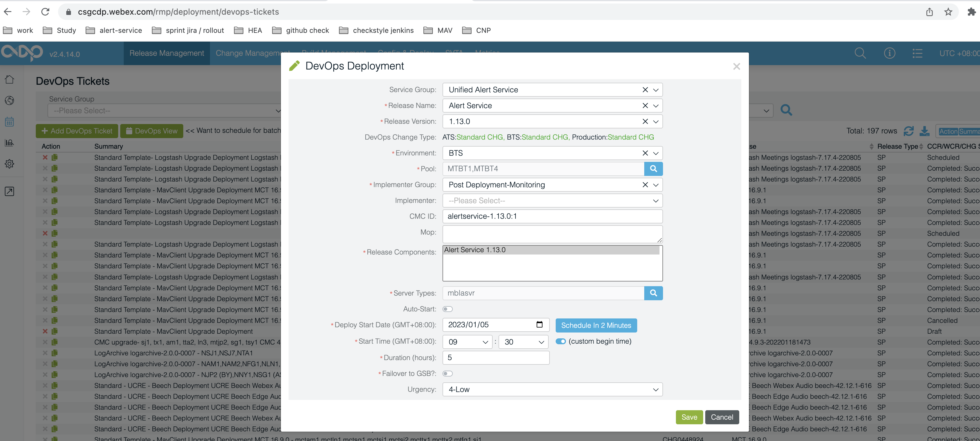Expand the Release Version dropdown
Viewport: 980px width, 441px height.
click(x=655, y=122)
